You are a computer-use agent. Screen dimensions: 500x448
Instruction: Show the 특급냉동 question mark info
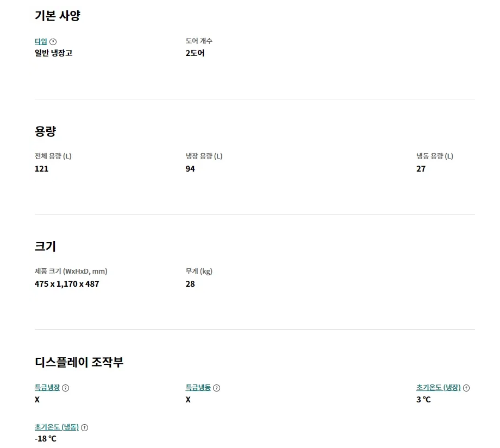[217, 388]
